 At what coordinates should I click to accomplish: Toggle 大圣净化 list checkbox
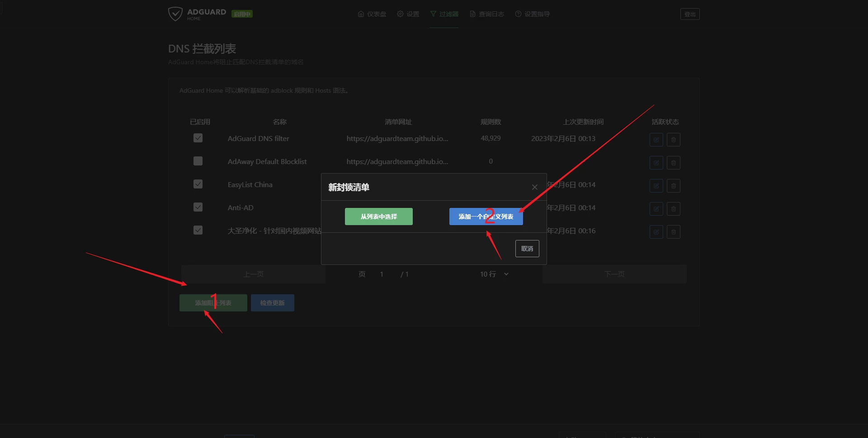point(198,231)
